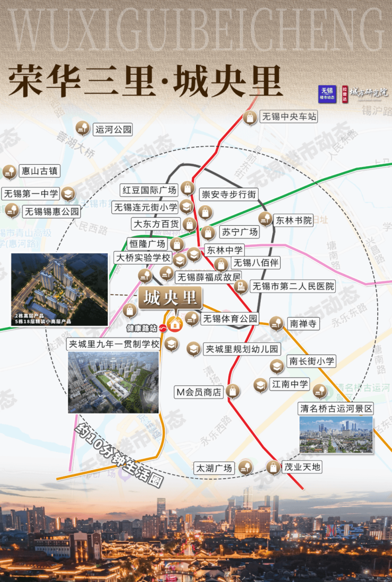Select the 大东方百货 label
The image size is (392, 582).
click(156, 224)
